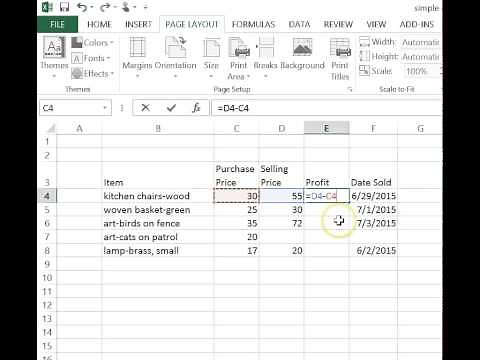Switch to the DATA tab

pos(299,24)
